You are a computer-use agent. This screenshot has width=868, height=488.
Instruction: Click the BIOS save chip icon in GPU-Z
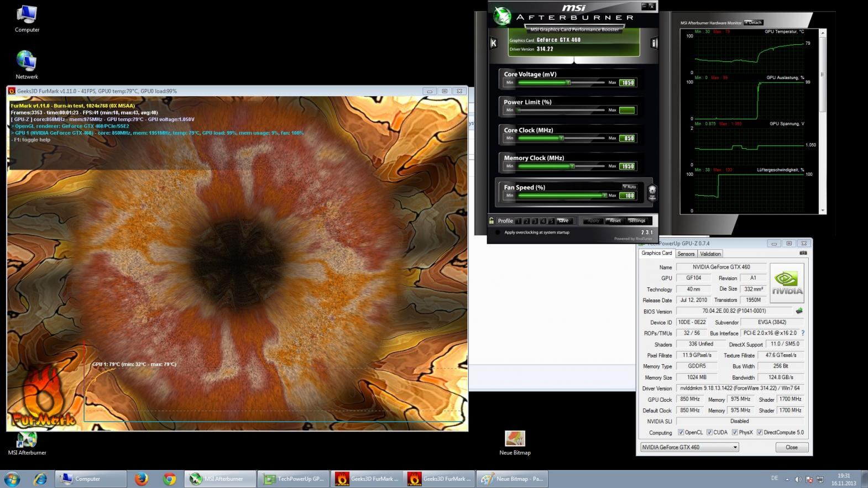tap(799, 311)
